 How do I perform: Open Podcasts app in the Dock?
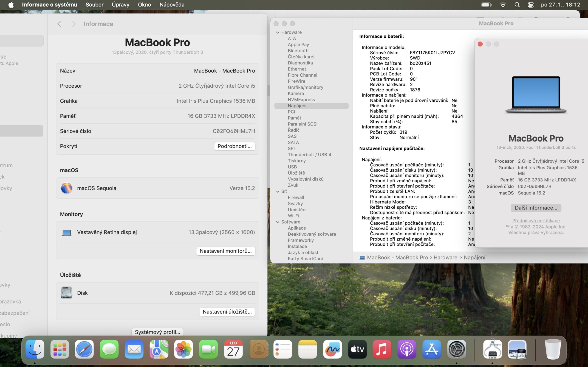(407, 349)
